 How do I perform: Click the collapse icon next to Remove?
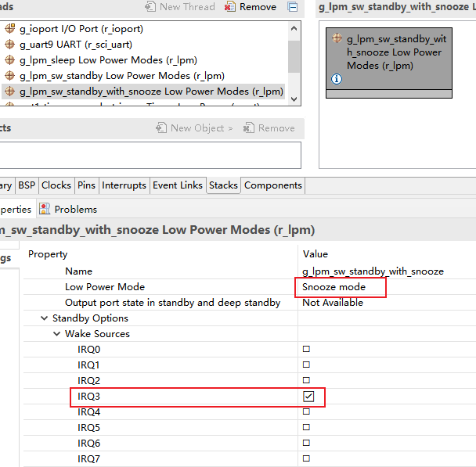tap(293, 7)
